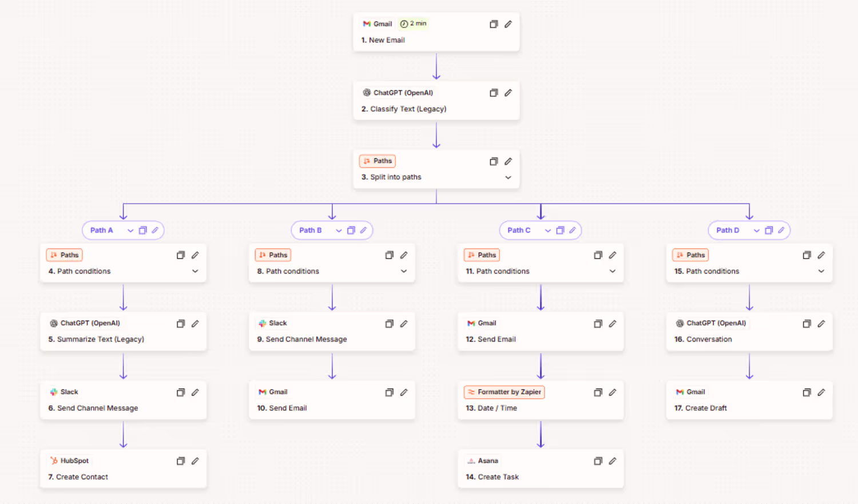
Task: Select the Path A label
Action: click(101, 230)
